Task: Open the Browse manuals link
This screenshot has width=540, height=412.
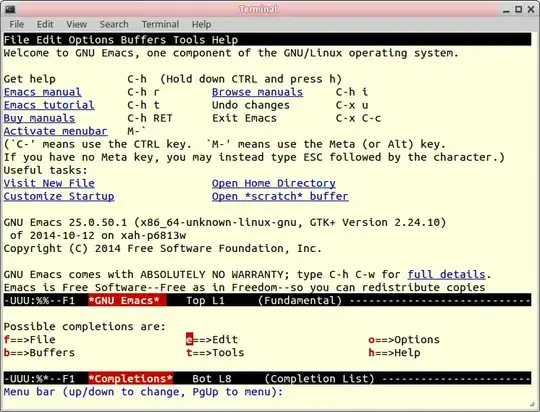Action: [257, 92]
